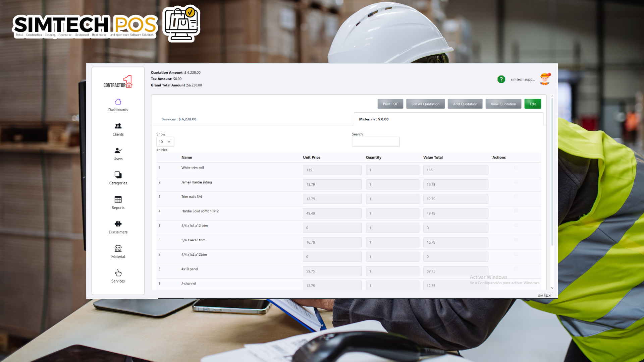This screenshot has height=362, width=644.
Task: Open Services hand-pointer icon
Action: pos(118,273)
